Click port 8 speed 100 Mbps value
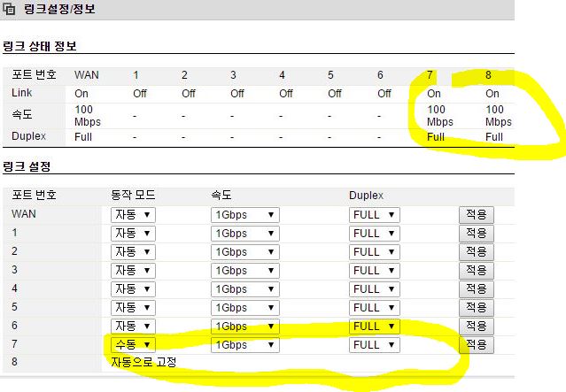This screenshot has height=392, width=566. pos(499,116)
